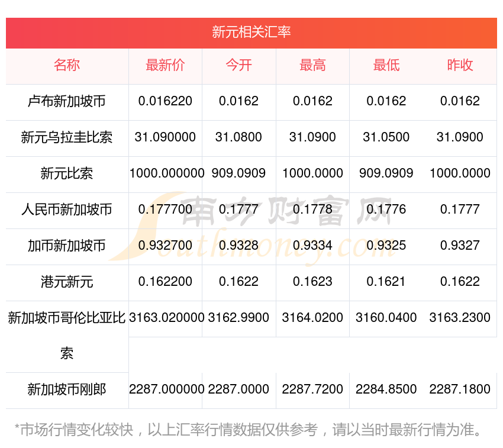Click the latest price 2287.000000
Screen dimensions: 503x448
(167, 389)
